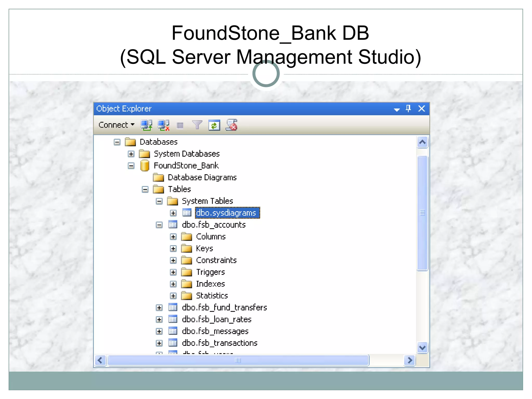Close the Object Explorer panel

click(x=422, y=108)
